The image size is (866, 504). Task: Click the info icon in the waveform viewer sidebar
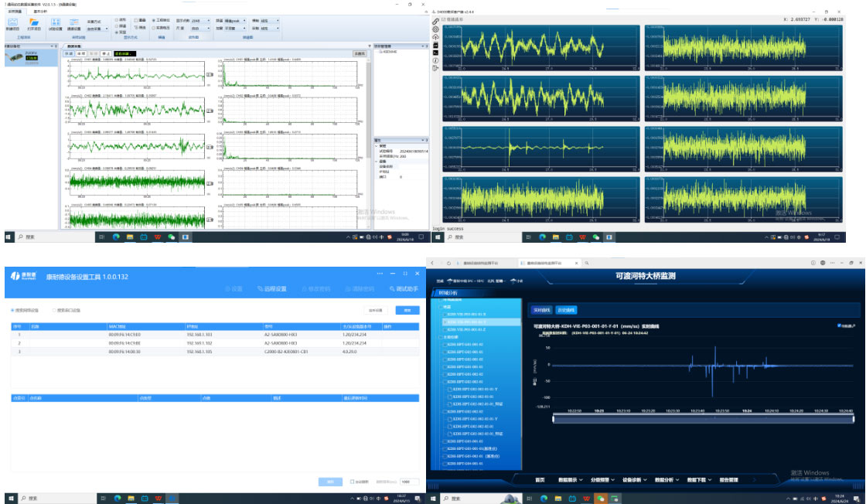coord(436,60)
